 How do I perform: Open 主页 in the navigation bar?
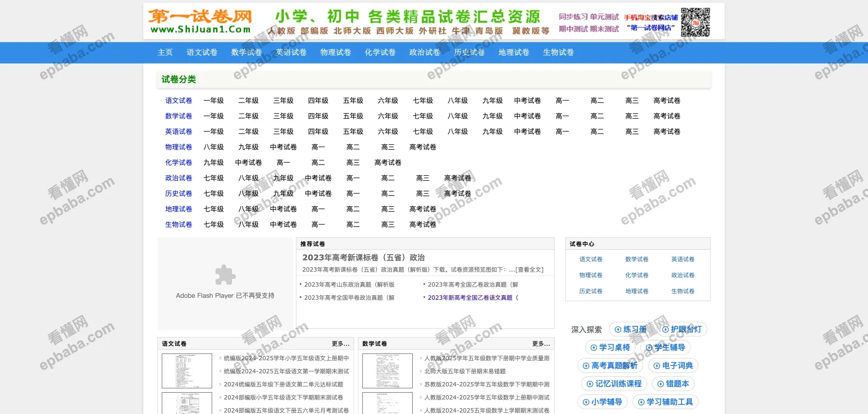(165, 52)
